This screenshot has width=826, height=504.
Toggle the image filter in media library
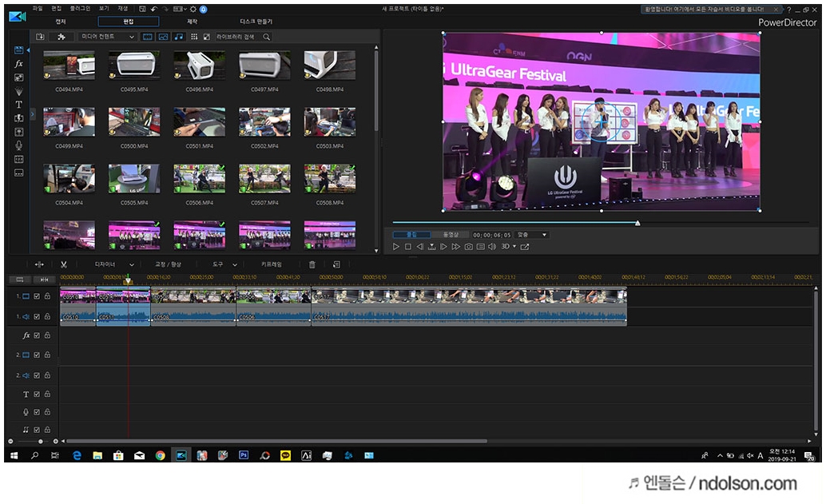tap(163, 37)
